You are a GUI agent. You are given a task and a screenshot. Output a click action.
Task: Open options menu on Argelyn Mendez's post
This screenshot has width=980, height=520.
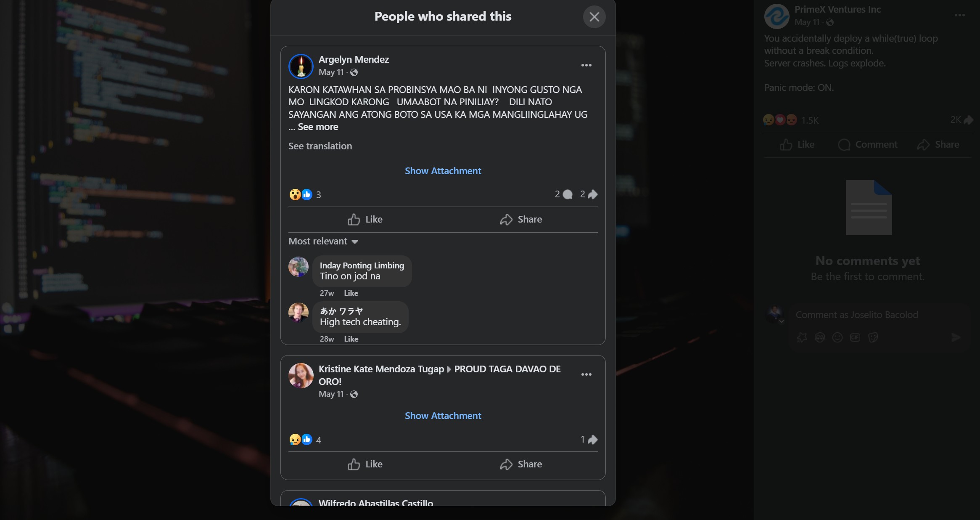pyautogui.click(x=586, y=65)
